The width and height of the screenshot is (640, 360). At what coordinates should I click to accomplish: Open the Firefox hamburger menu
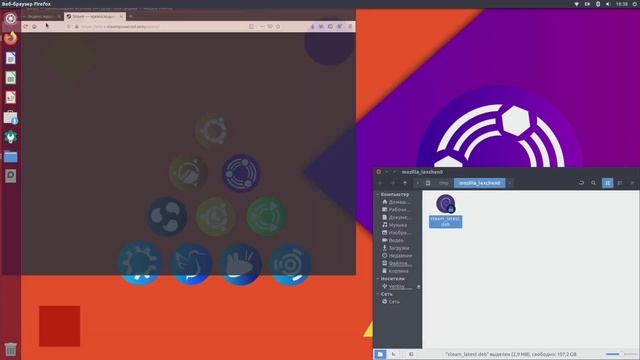tap(350, 27)
